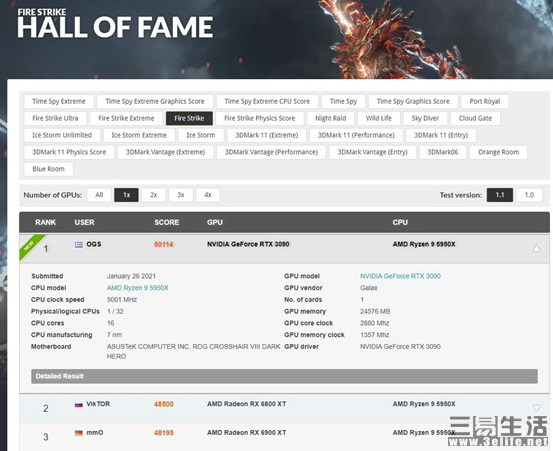Open 3DMark 11 Physics Score tab
Screen dimensions: 553x451
69,152
